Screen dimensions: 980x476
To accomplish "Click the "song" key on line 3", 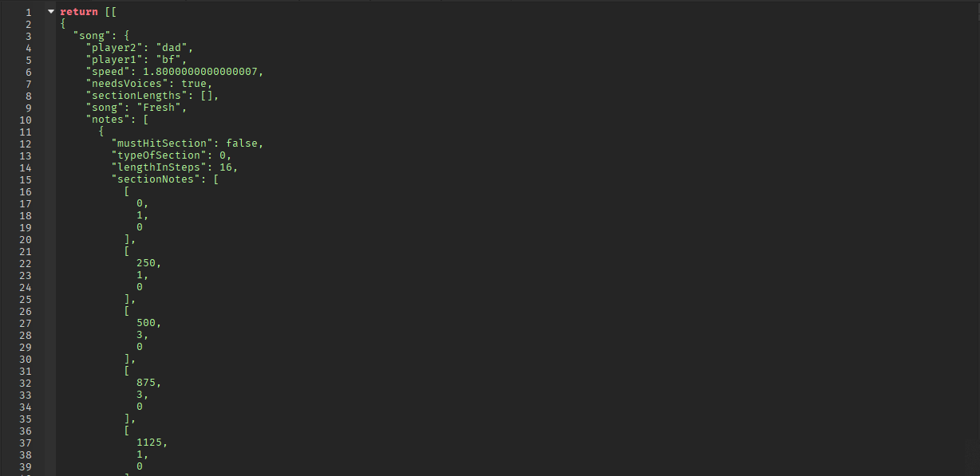I will click(x=92, y=36).
